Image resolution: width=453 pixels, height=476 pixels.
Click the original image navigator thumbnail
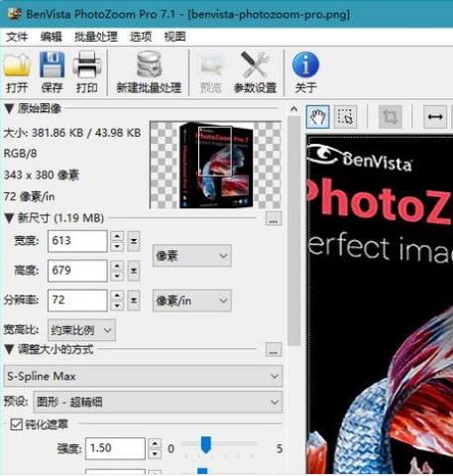point(216,165)
